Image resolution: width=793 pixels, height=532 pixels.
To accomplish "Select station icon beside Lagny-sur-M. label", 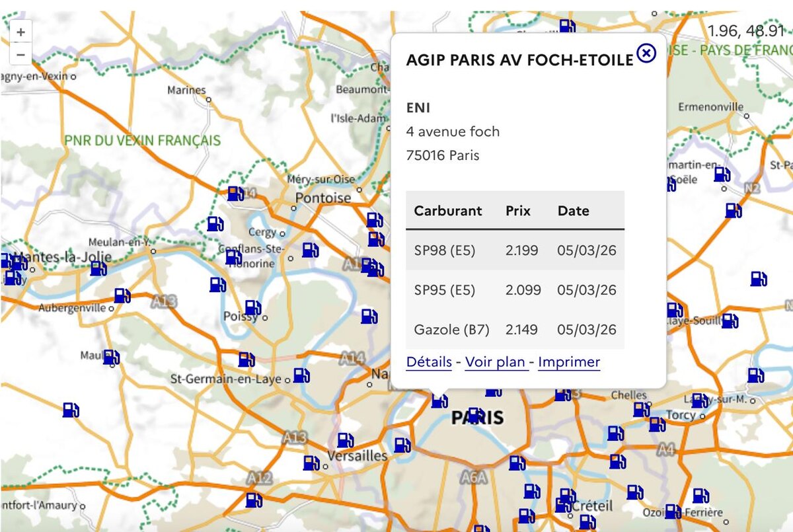I will 699,400.
